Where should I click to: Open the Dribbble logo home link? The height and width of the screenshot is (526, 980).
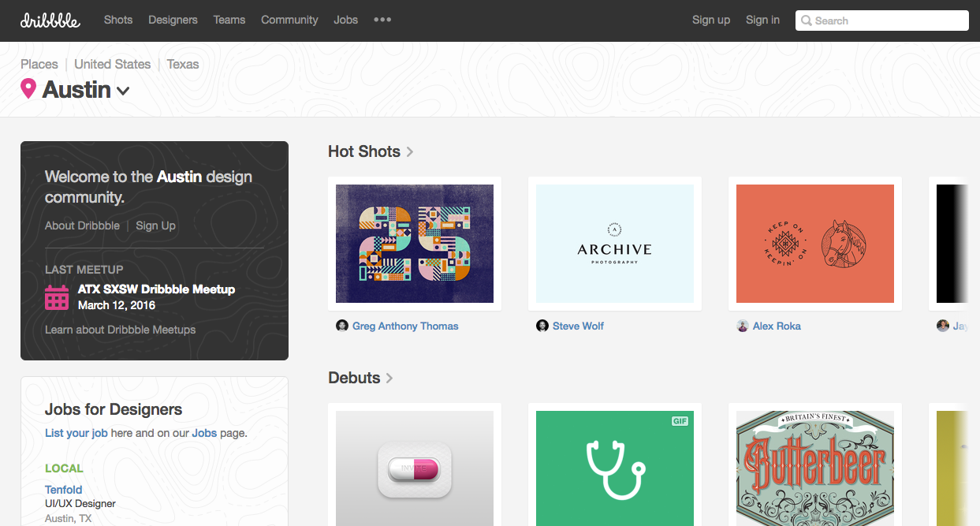pos(50,20)
